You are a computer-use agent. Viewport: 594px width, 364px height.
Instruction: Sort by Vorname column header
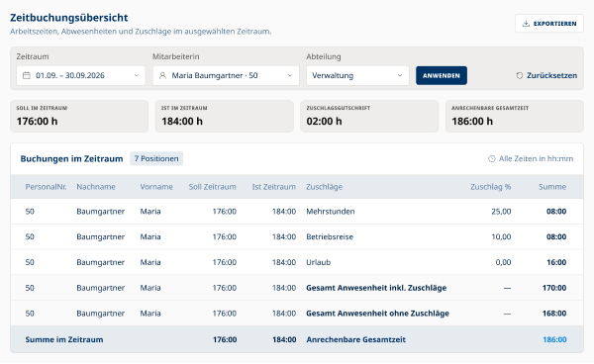[x=156, y=187]
